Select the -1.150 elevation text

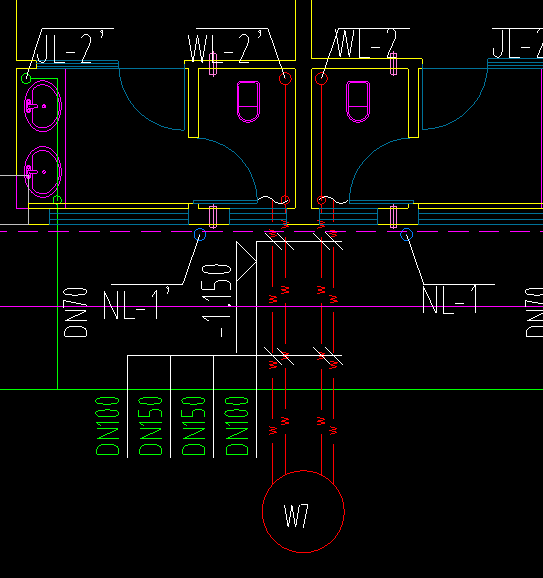(x=217, y=300)
